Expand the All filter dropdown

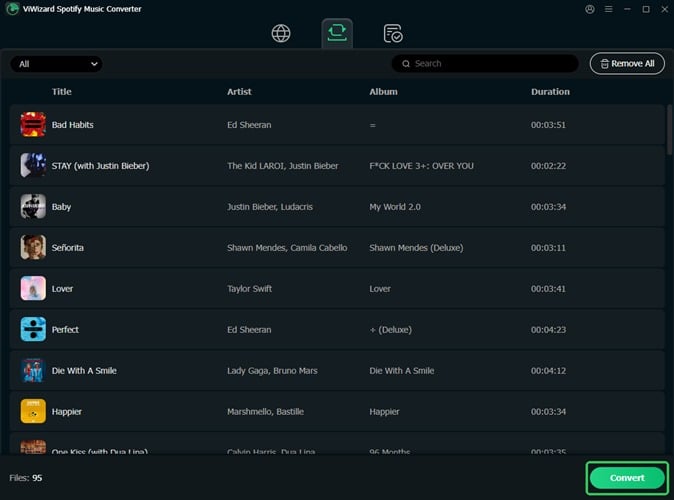click(57, 64)
